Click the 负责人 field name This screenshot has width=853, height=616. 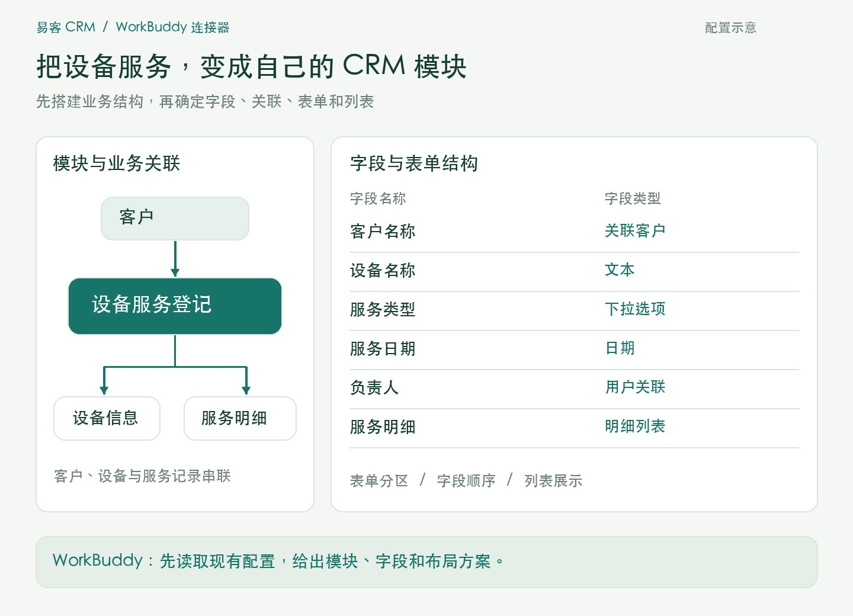click(x=374, y=388)
